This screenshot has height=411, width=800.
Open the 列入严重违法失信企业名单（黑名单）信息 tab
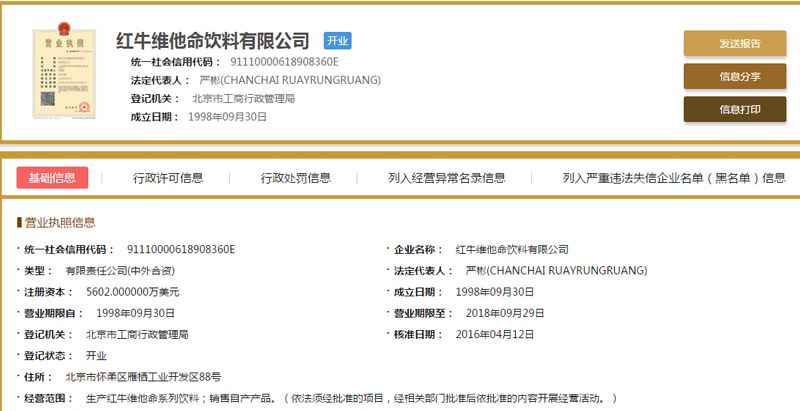(674, 177)
